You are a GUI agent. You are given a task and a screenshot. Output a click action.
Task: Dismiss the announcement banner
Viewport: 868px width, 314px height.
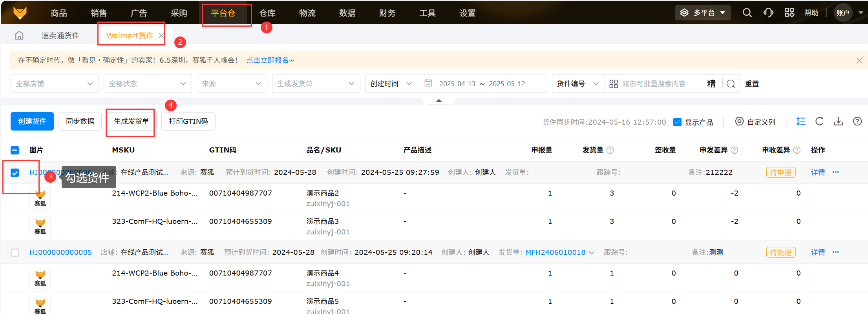(x=859, y=60)
